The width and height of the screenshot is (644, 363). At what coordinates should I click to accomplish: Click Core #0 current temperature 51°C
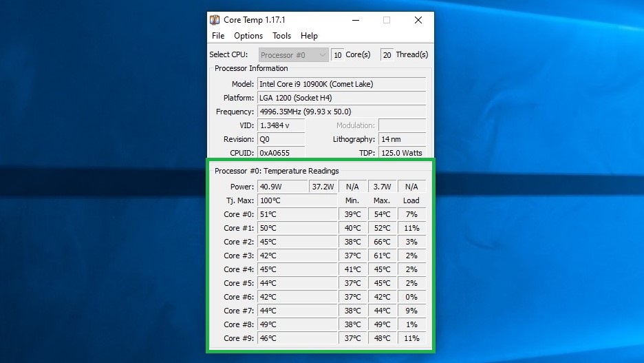point(297,214)
